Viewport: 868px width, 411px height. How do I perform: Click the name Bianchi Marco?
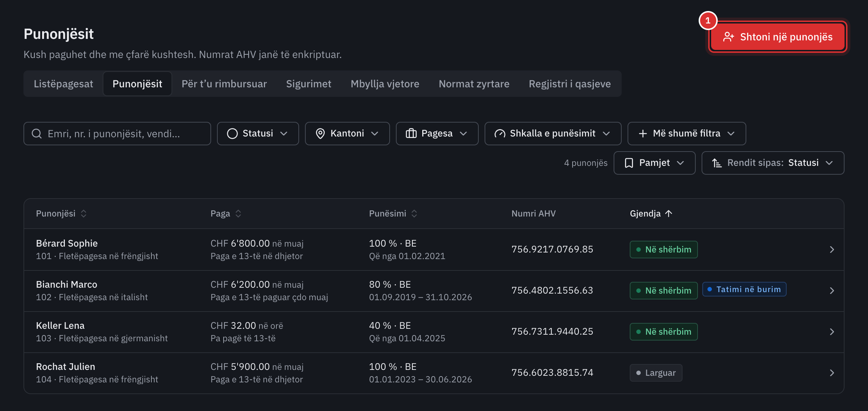(66, 284)
